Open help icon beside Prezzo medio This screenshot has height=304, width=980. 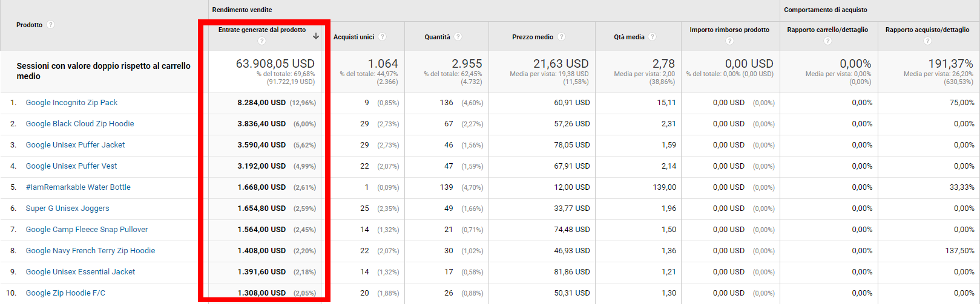pos(562,37)
